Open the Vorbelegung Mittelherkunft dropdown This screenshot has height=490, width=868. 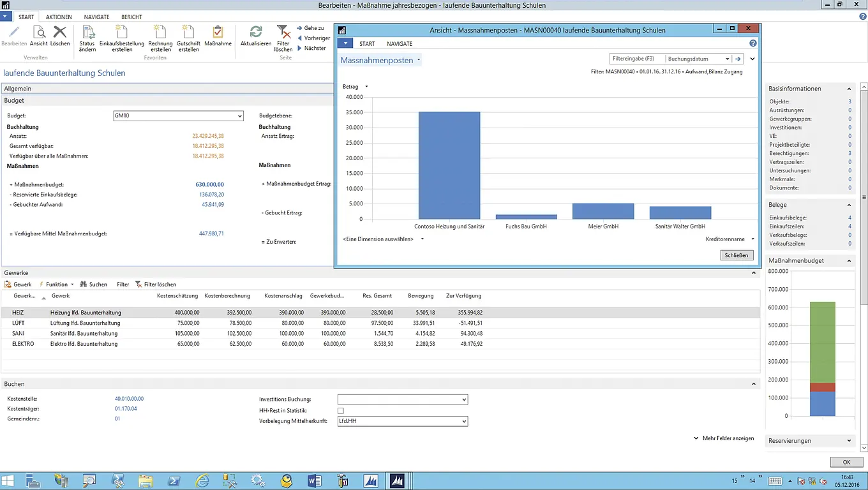tap(463, 422)
